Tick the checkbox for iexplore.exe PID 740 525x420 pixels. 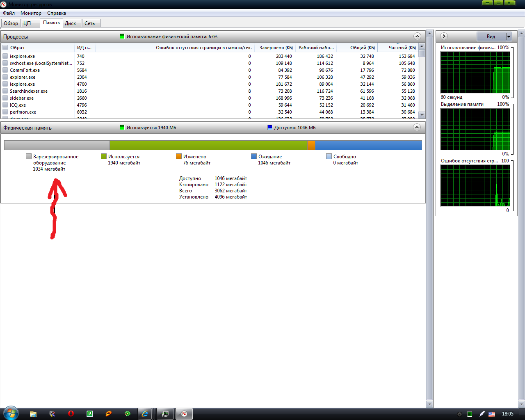coord(5,56)
